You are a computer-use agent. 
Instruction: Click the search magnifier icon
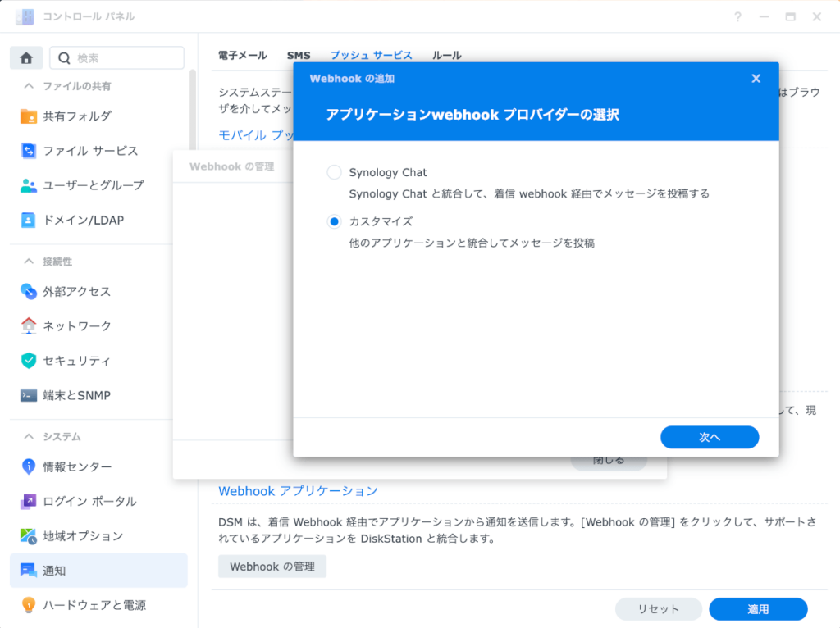click(64, 58)
